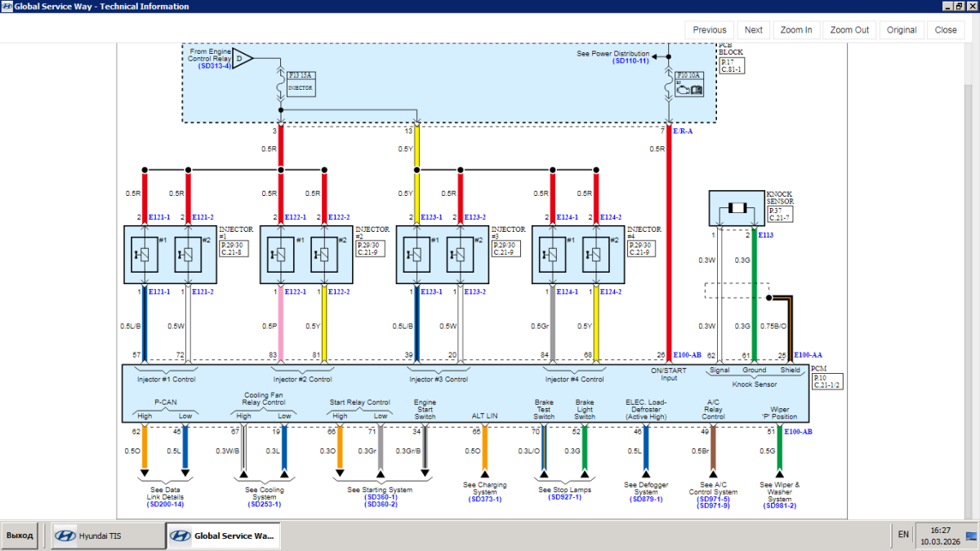980x551 pixels.
Task: Open Starting System link SD360-1
Action: [381, 497]
